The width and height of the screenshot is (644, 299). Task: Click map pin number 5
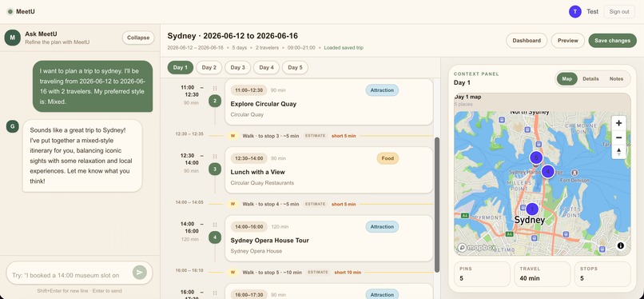(535, 157)
